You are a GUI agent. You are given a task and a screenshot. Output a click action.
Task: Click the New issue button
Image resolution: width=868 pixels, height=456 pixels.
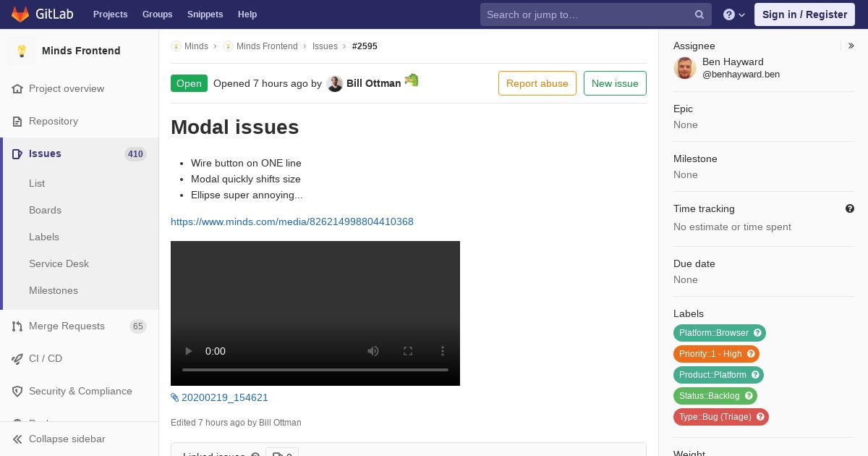click(x=615, y=83)
